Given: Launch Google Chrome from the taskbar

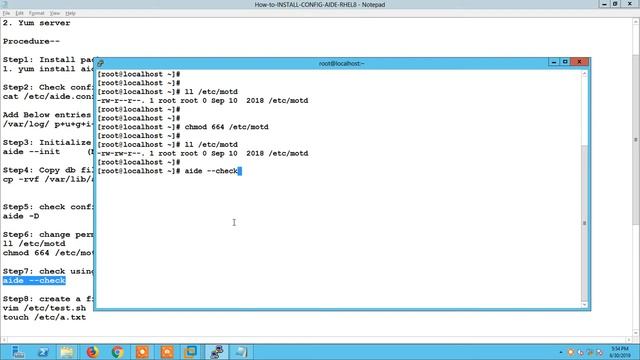Looking at the screenshot, I should pyautogui.click(x=118, y=352).
